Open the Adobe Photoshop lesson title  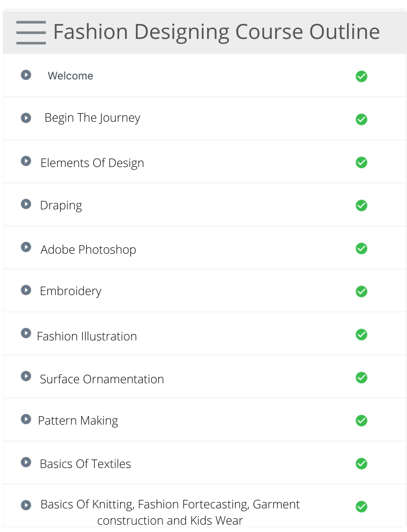(88, 250)
